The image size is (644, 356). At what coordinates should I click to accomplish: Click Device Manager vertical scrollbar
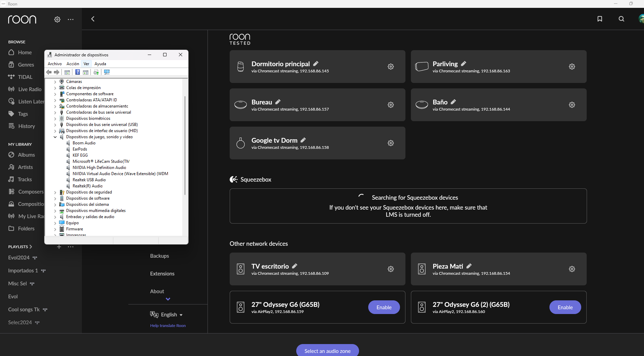pyautogui.click(x=185, y=145)
